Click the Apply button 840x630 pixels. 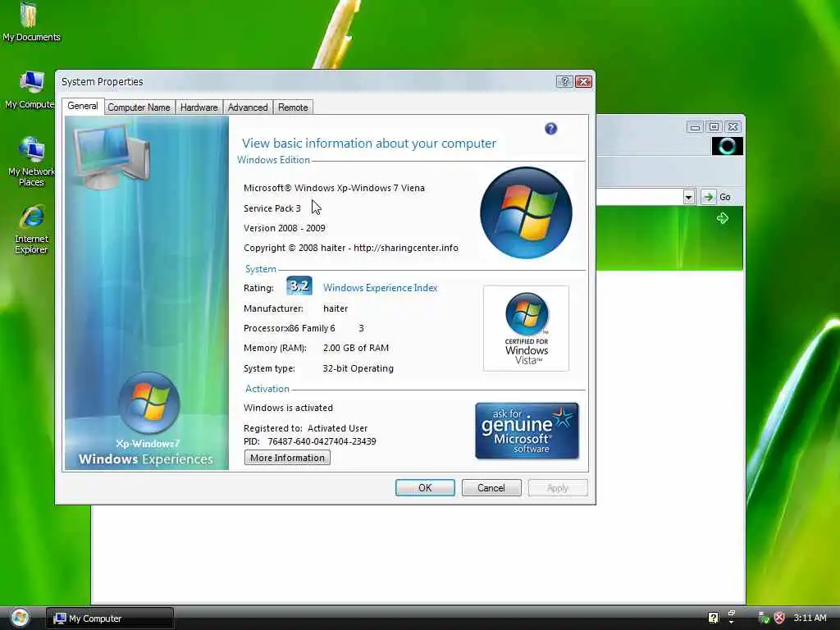[558, 488]
